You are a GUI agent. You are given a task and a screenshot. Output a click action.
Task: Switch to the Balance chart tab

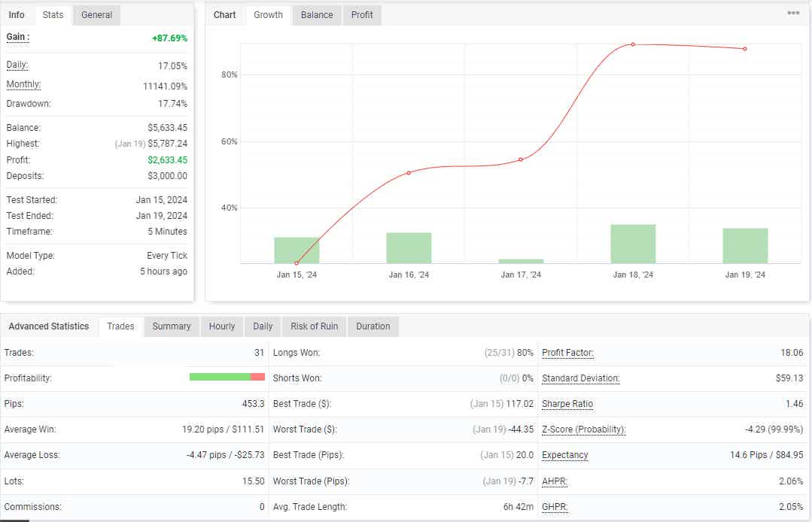317,14
